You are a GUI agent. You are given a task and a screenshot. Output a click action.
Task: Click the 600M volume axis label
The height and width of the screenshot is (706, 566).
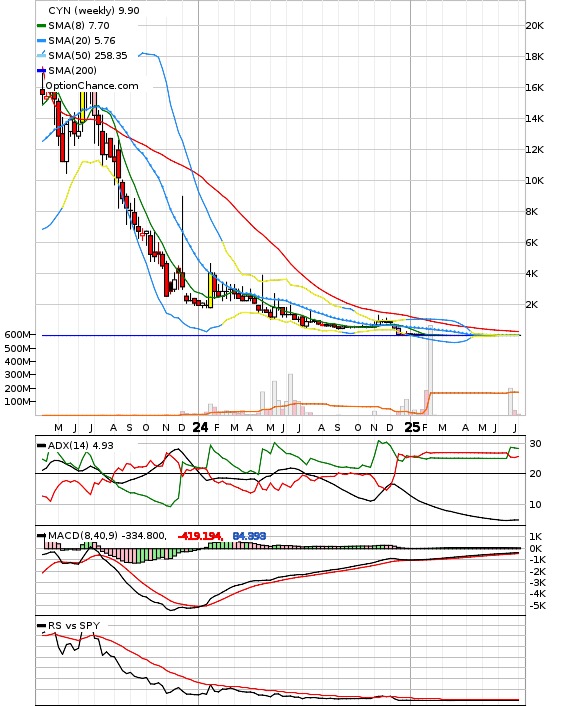[18, 335]
